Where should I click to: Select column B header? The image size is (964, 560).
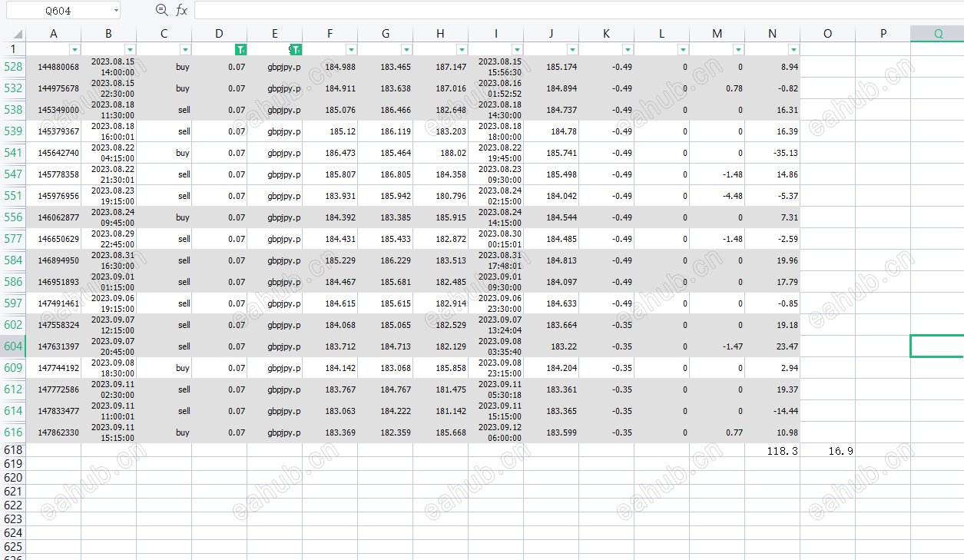(109, 34)
